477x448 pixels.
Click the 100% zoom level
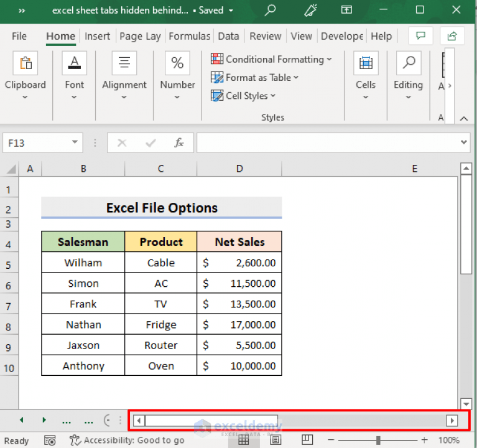point(449,441)
